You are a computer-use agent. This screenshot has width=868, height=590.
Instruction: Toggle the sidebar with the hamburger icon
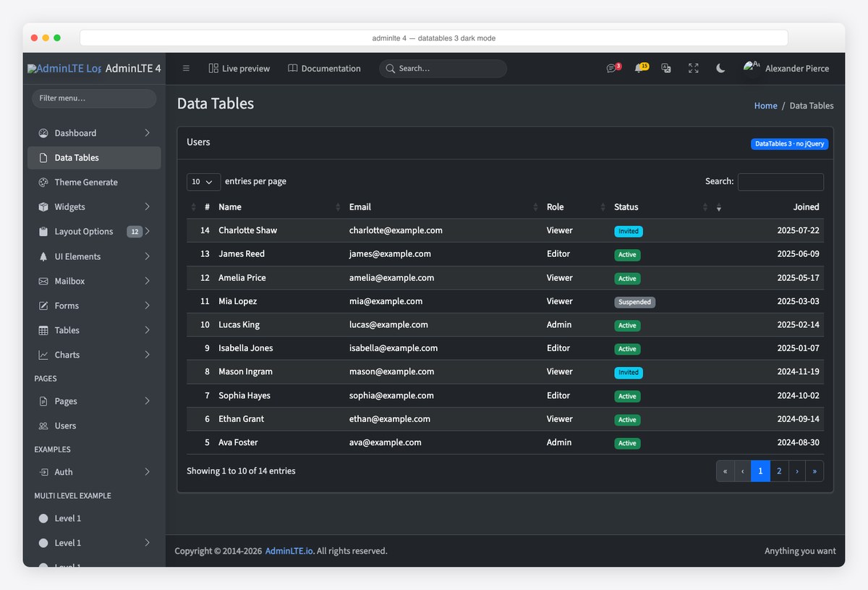coord(186,68)
